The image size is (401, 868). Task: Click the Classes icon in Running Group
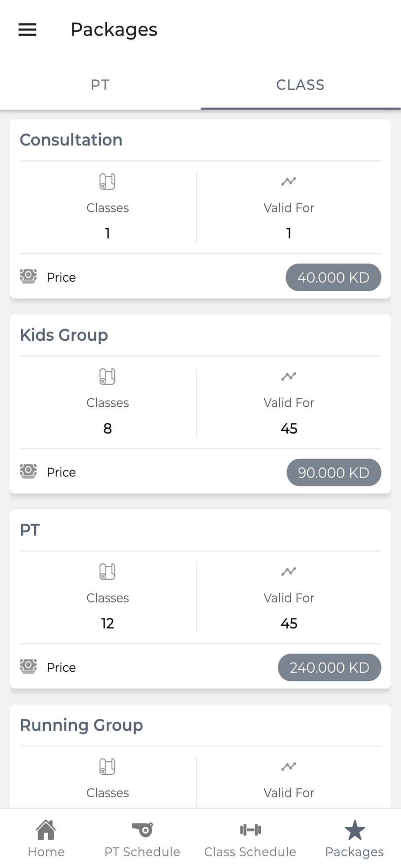[107, 766]
